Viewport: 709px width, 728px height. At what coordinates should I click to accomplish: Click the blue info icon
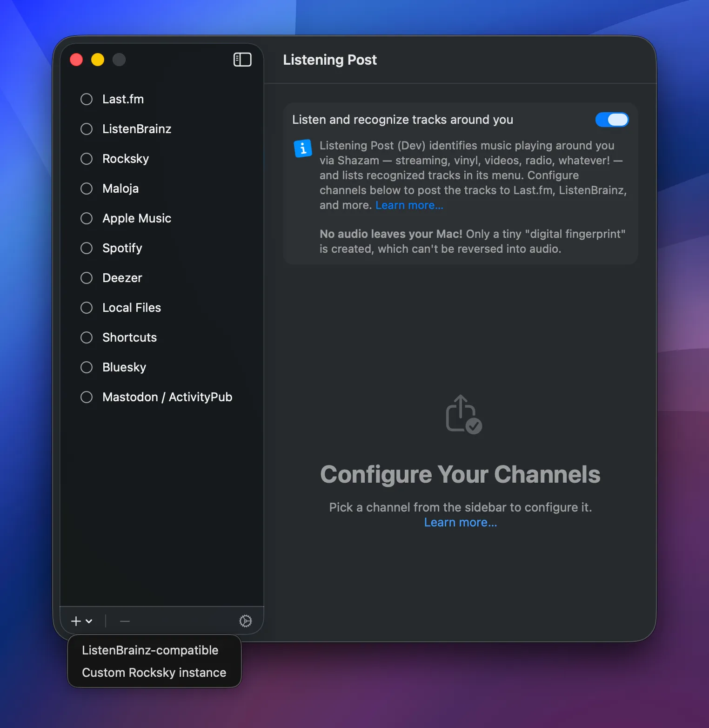(x=303, y=148)
